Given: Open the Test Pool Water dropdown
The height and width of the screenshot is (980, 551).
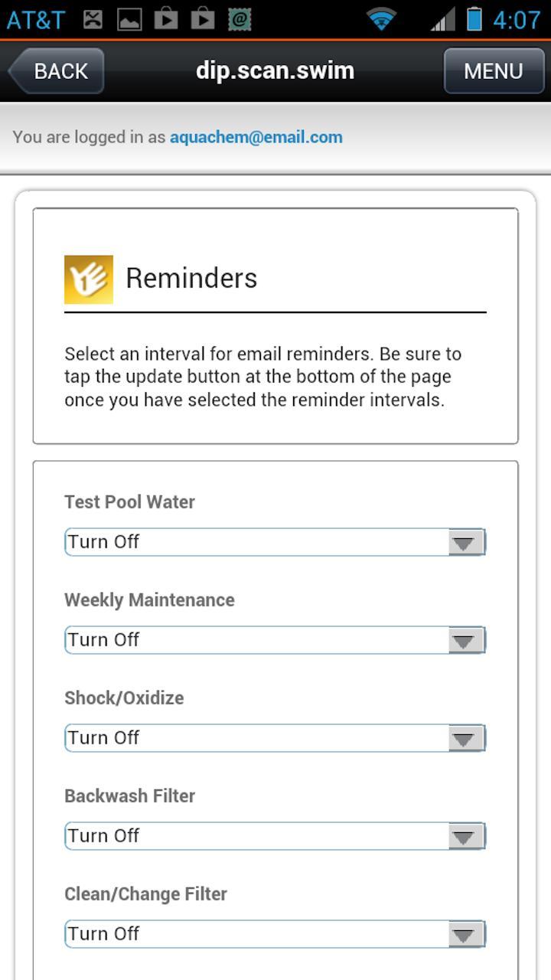Looking at the screenshot, I should (x=275, y=542).
